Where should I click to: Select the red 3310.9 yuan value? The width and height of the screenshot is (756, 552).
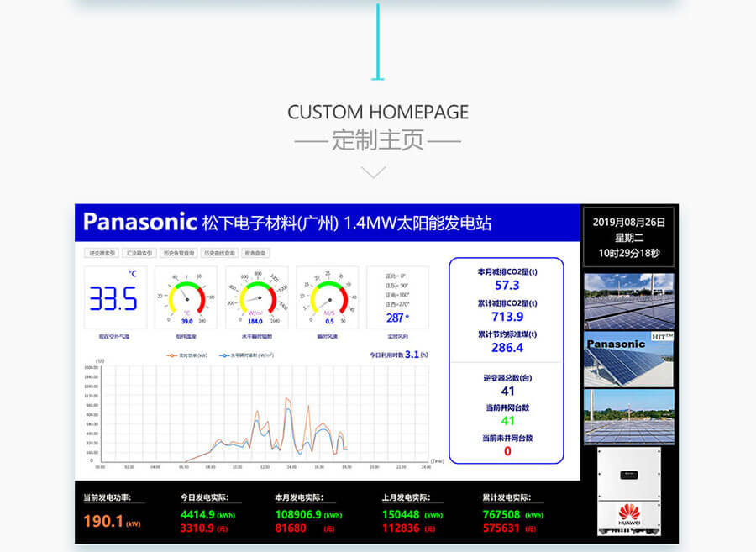click(x=204, y=528)
